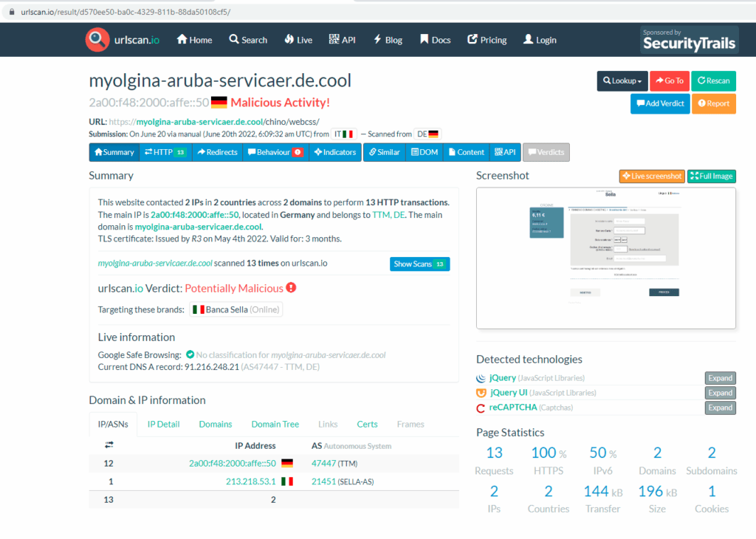
Task: Click the Full Image button
Action: [711, 176]
